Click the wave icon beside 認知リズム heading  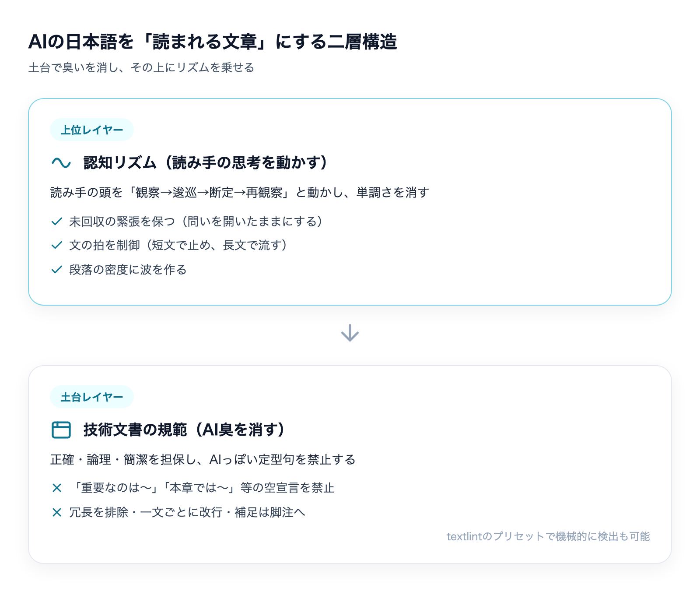point(61,163)
